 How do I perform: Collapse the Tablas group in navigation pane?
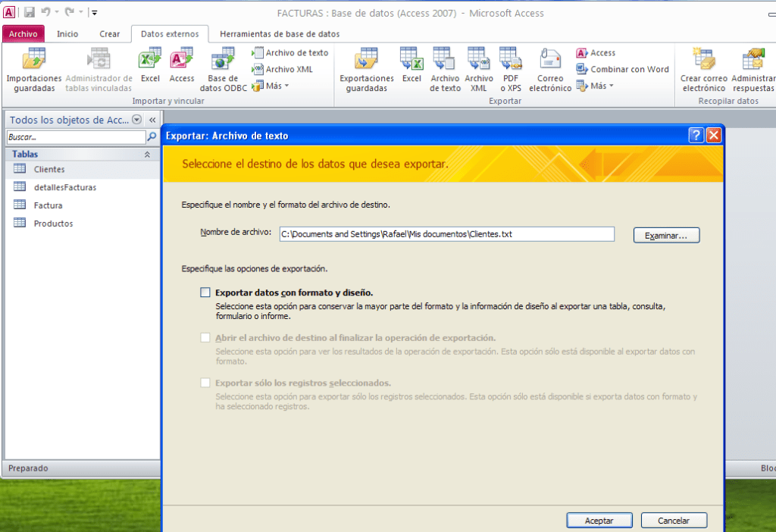coord(147,154)
